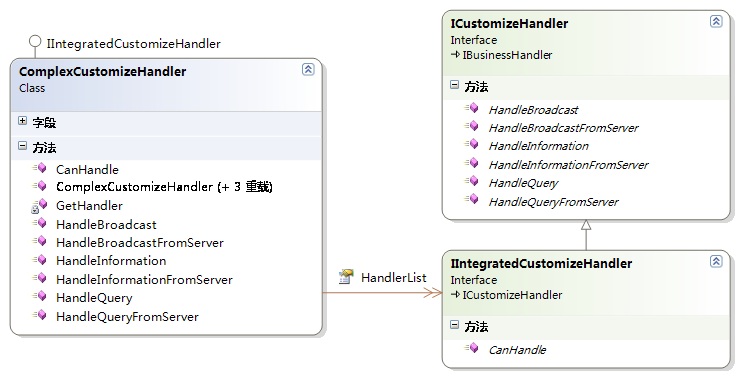The image size is (739, 377).
Task: Click the GetHandler private method icon
Action: pyautogui.click(x=40, y=205)
